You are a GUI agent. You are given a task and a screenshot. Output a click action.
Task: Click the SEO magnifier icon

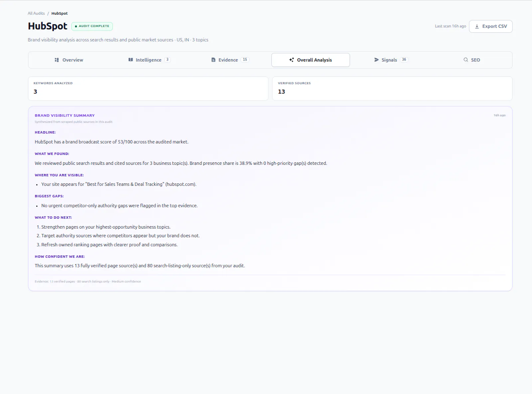click(466, 60)
